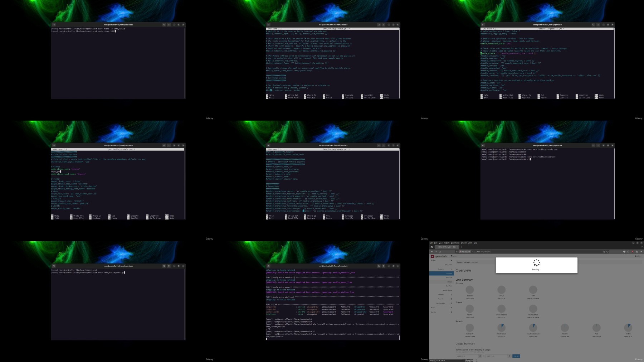Stop page loading with the X button
Image resolution: width=644 pixels, height=362 pixels.
440,252
